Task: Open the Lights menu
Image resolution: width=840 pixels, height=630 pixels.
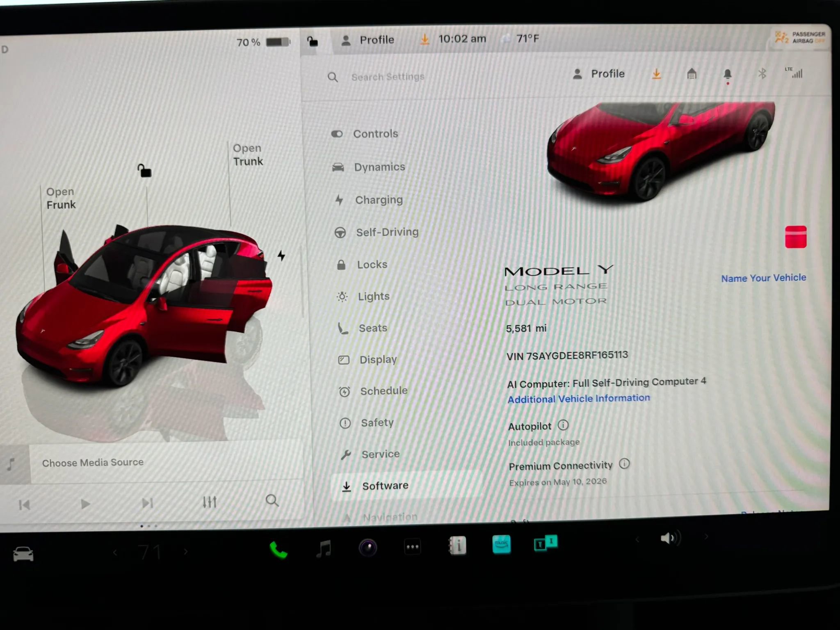Action: pos(363,296)
